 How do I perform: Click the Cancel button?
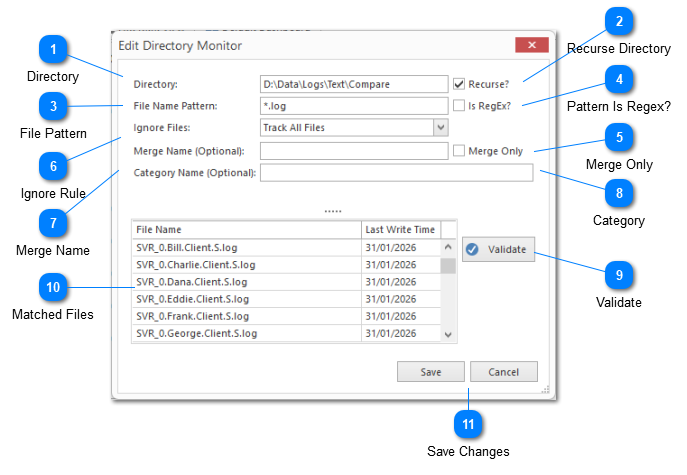[504, 372]
